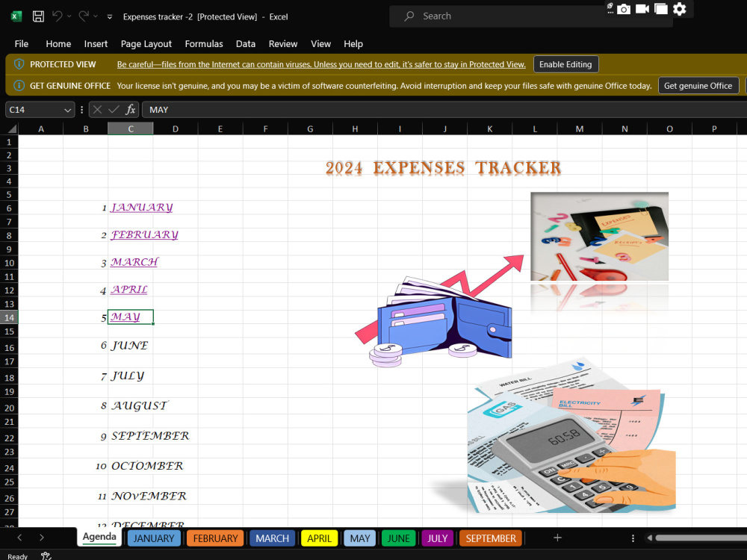
Task: Click the MAY hyperlink cell
Action: (131, 317)
